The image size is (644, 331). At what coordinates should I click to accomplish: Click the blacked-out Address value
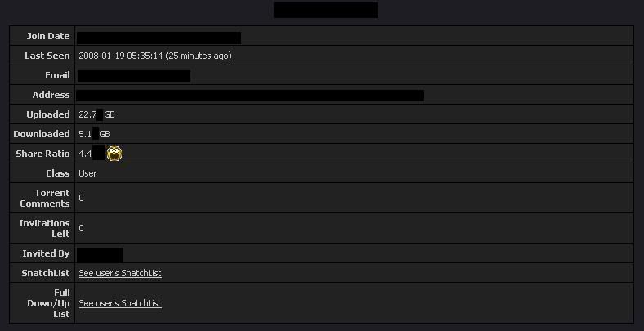point(250,96)
